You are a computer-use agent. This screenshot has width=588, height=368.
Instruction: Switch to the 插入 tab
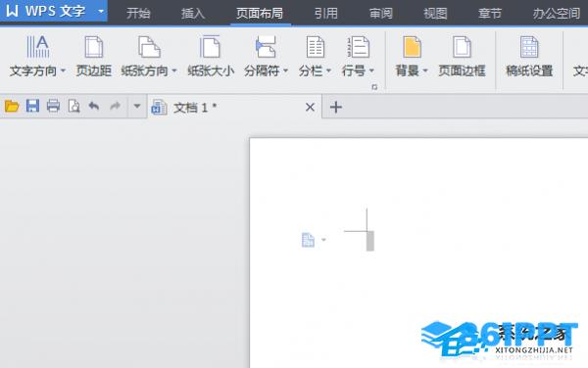tap(193, 14)
